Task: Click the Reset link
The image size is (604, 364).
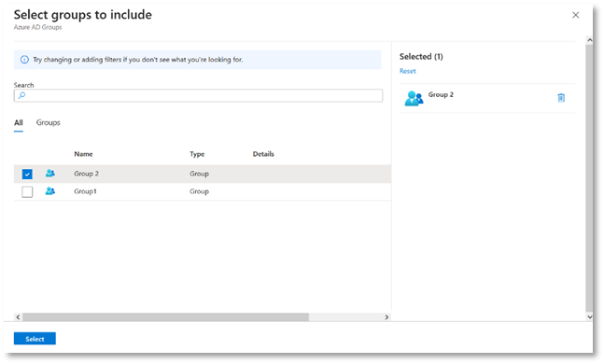Action: coord(408,71)
